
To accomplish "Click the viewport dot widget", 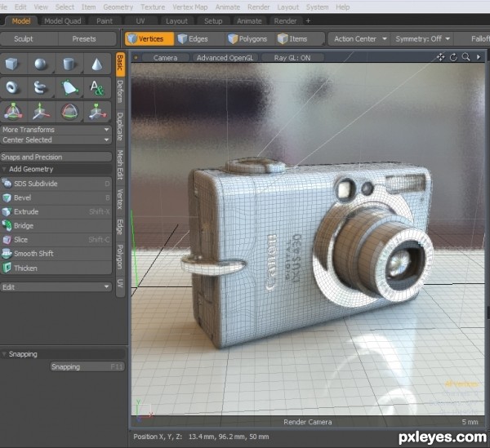I will point(136,57).
